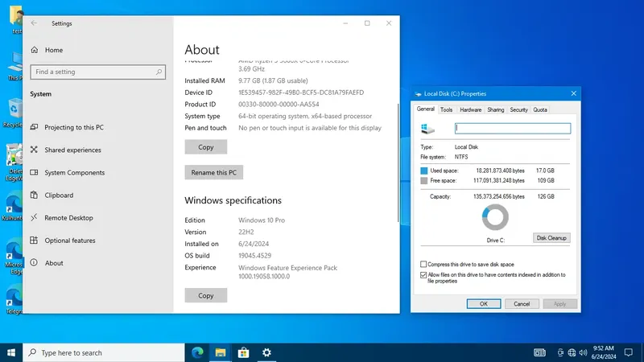Click the drive icon in Local Disk Properties
This screenshot has width=644, height=362.
[x=427, y=129]
